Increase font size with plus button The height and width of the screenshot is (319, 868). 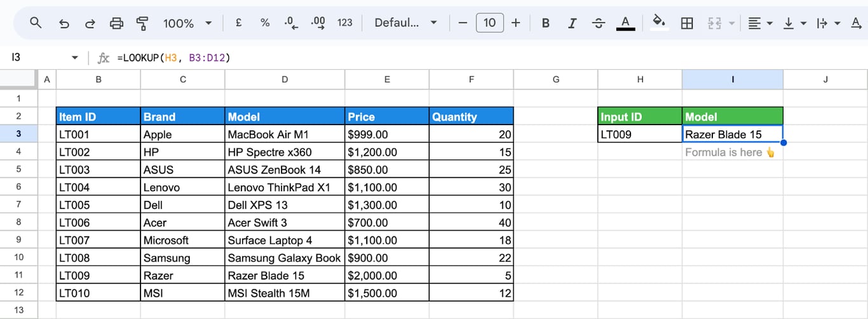(x=515, y=23)
